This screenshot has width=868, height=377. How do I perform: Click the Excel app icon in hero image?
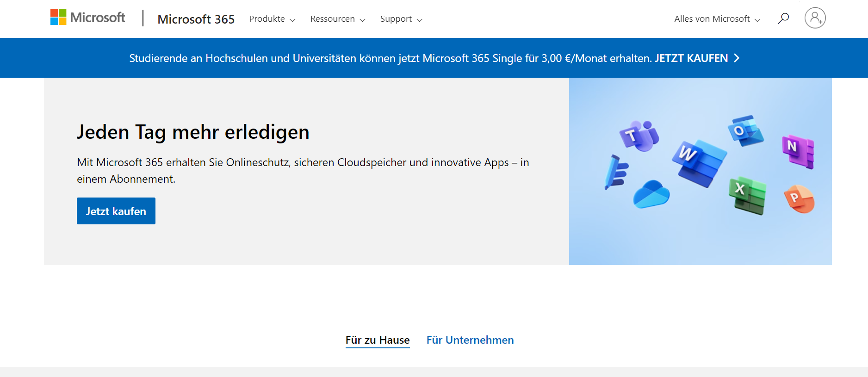[748, 195]
